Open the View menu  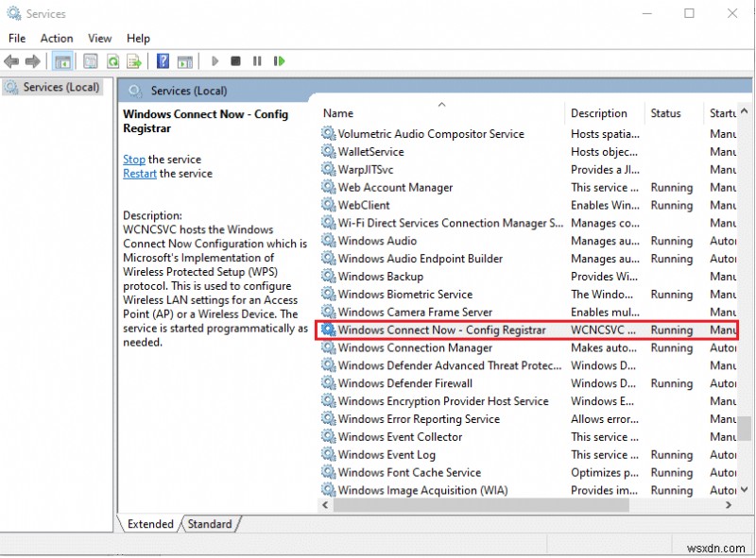99,38
